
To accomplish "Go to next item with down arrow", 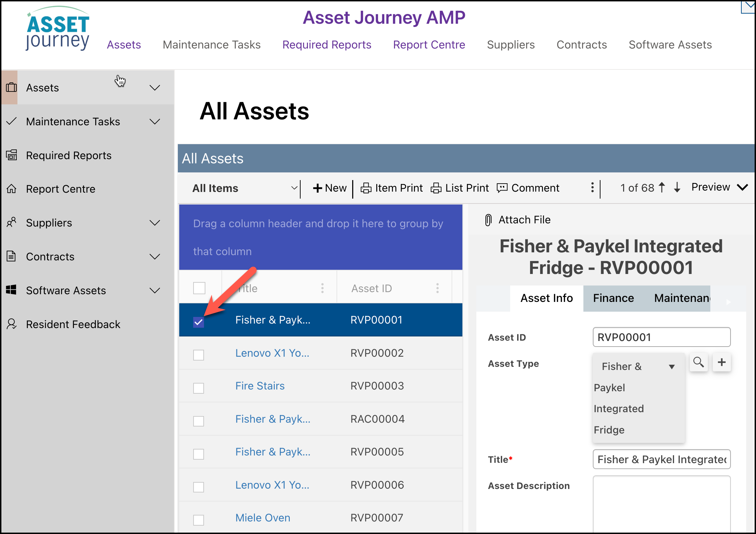I will pyautogui.click(x=677, y=187).
